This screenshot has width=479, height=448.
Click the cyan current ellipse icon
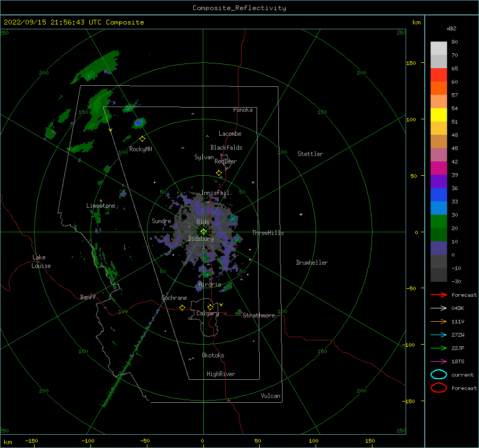[439, 374]
